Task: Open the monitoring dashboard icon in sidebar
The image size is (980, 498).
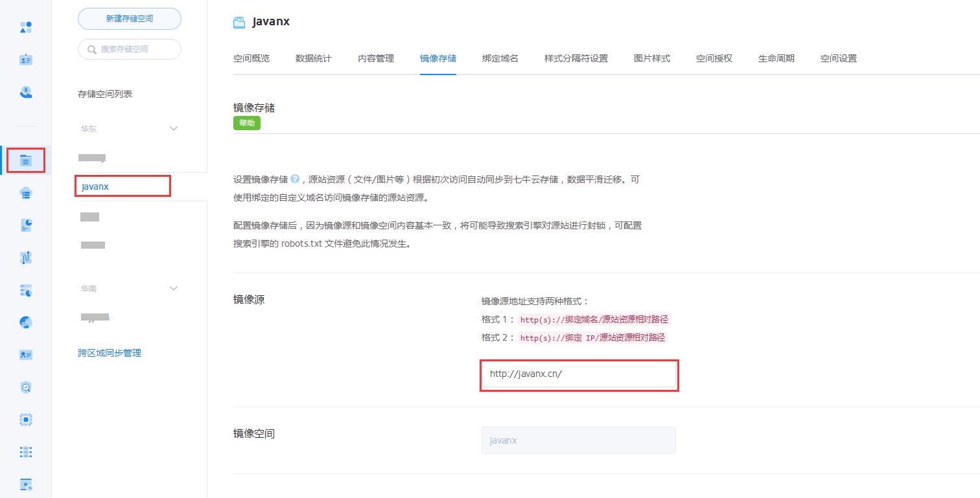Action: coord(25,290)
